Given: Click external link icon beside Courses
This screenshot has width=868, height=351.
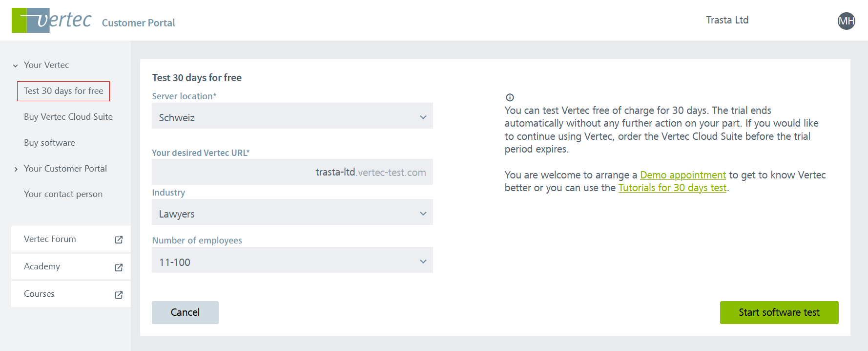Looking at the screenshot, I should [119, 295].
